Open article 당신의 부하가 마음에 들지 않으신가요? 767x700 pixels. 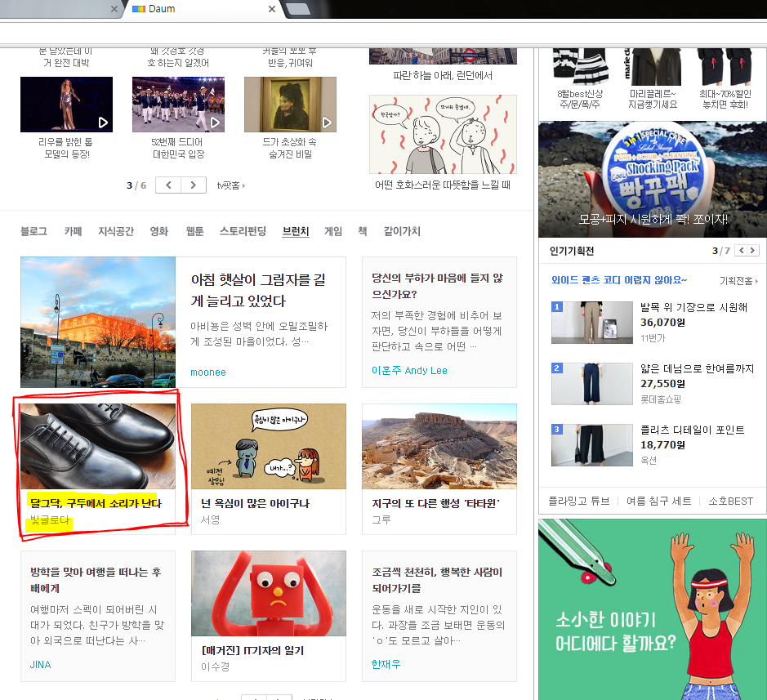coord(438,286)
